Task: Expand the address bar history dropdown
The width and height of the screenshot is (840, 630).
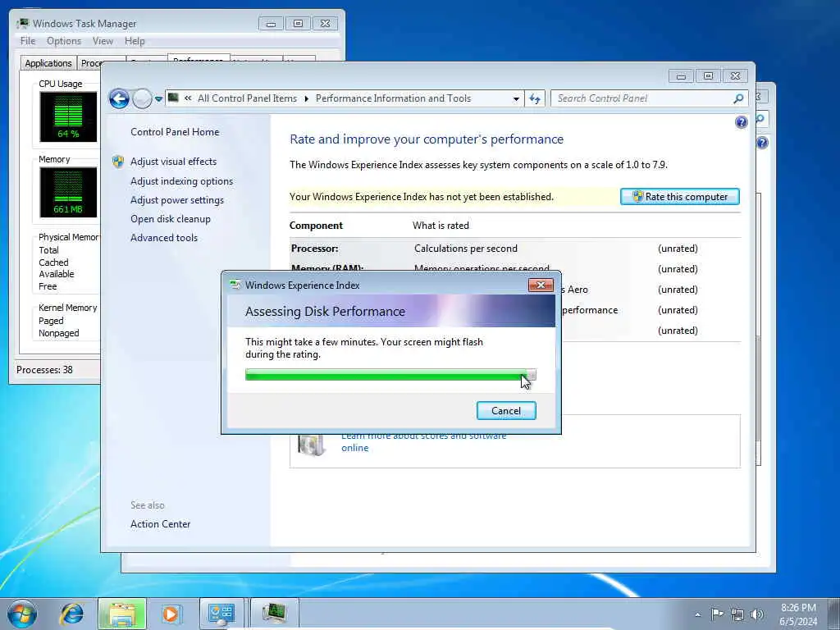Action: [516, 99]
